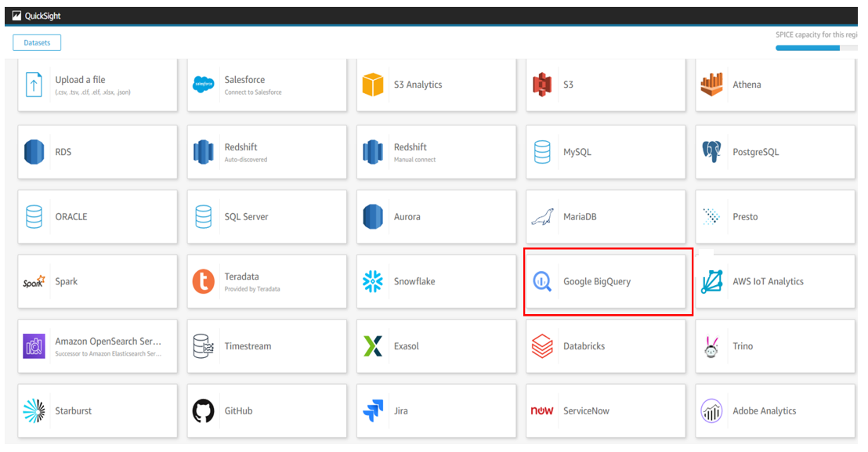Screen dimensions: 868x452
Task: Click the "SPICE capacity for this regi" text
Action: pos(816,34)
